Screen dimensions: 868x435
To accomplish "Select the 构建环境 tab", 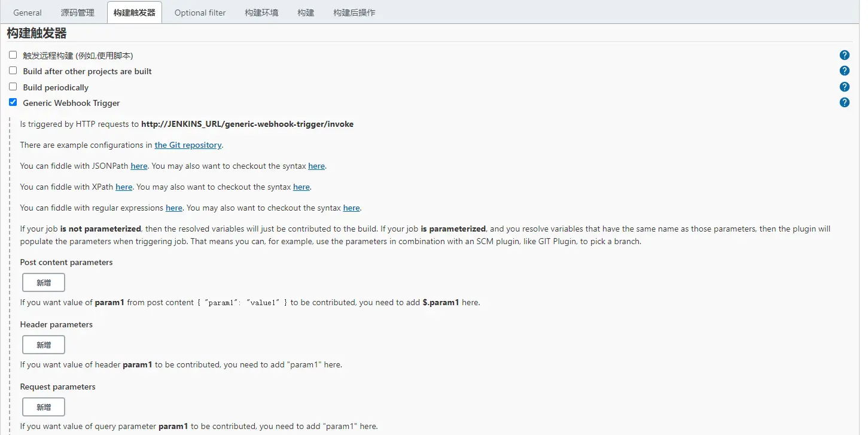I will [261, 13].
